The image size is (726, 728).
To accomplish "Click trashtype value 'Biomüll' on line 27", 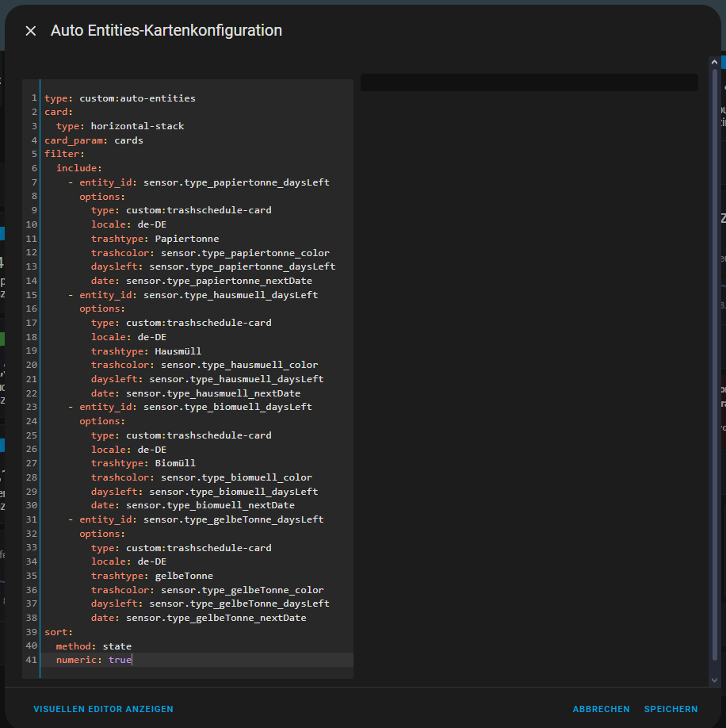I will 175,463.
